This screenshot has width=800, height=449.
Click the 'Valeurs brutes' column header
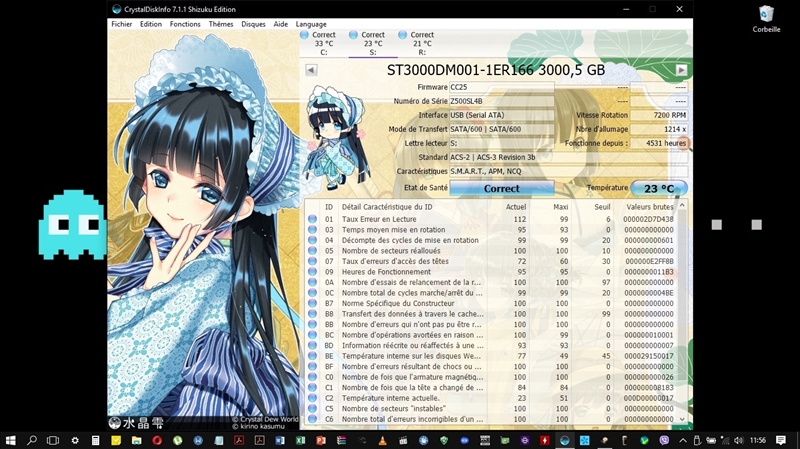tap(649, 207)
